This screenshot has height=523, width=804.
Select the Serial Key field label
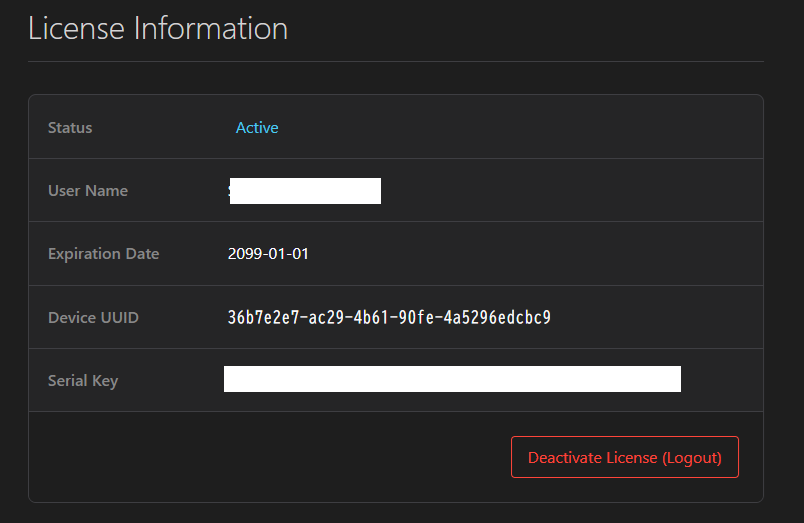pyautogui.click(x=83, y=381)
